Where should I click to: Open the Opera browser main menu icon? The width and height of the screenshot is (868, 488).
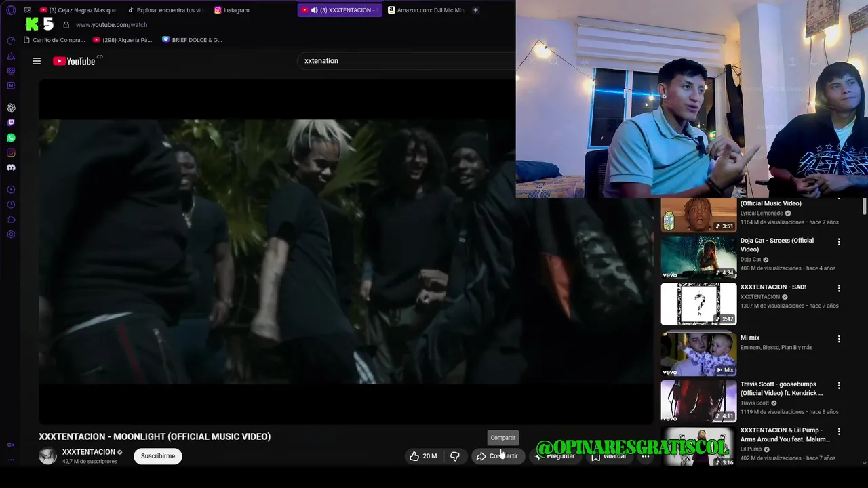click(x=11, y=10)
